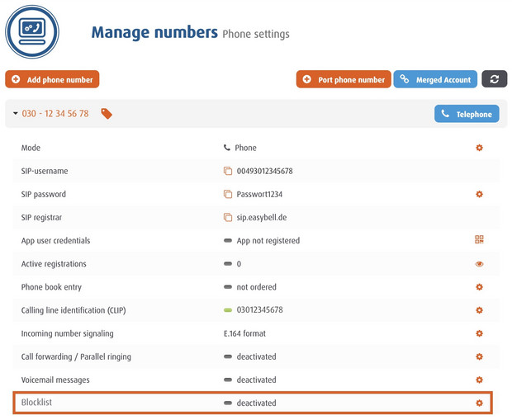Click Incoming number signaling label
Image resolution: width=512 pixels, height=420 pixels.
tap(67, 334)
